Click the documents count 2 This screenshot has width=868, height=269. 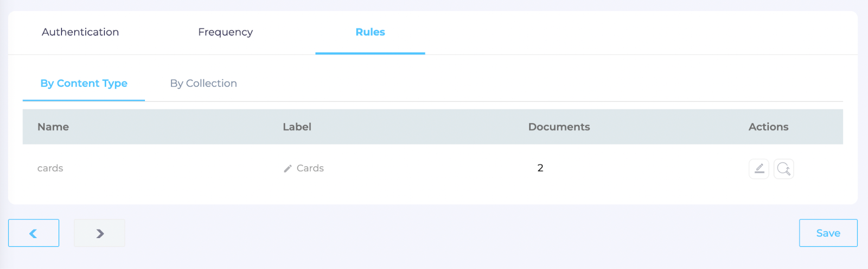pos(540,168)
